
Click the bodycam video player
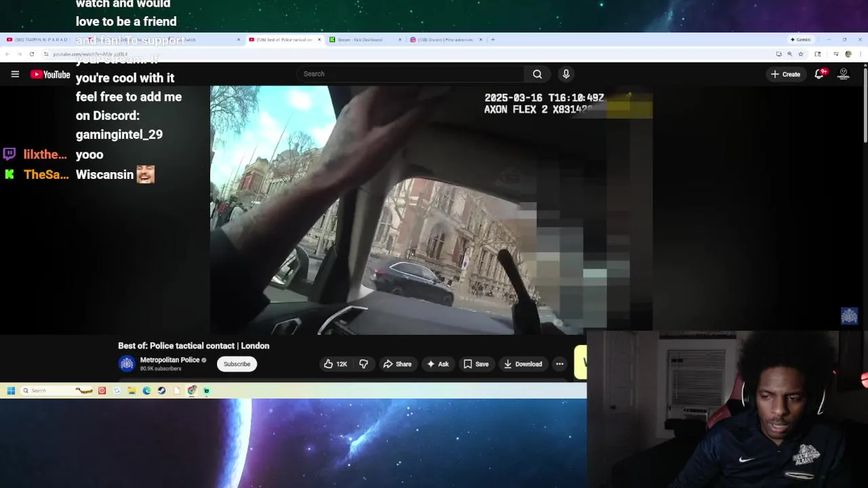coord(431,210)
